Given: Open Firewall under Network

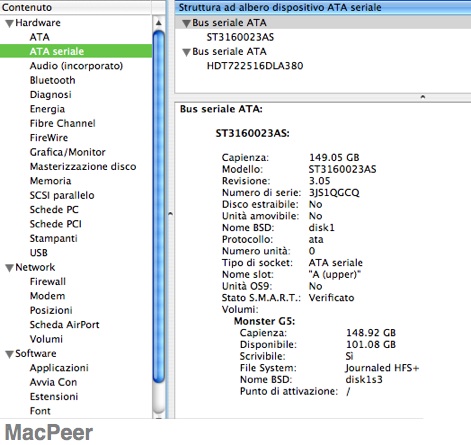Looking at the screenshot, I should 48,281.
